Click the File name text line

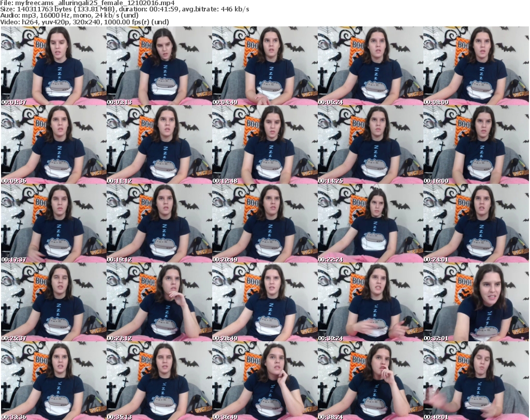(x=87, y=3)
